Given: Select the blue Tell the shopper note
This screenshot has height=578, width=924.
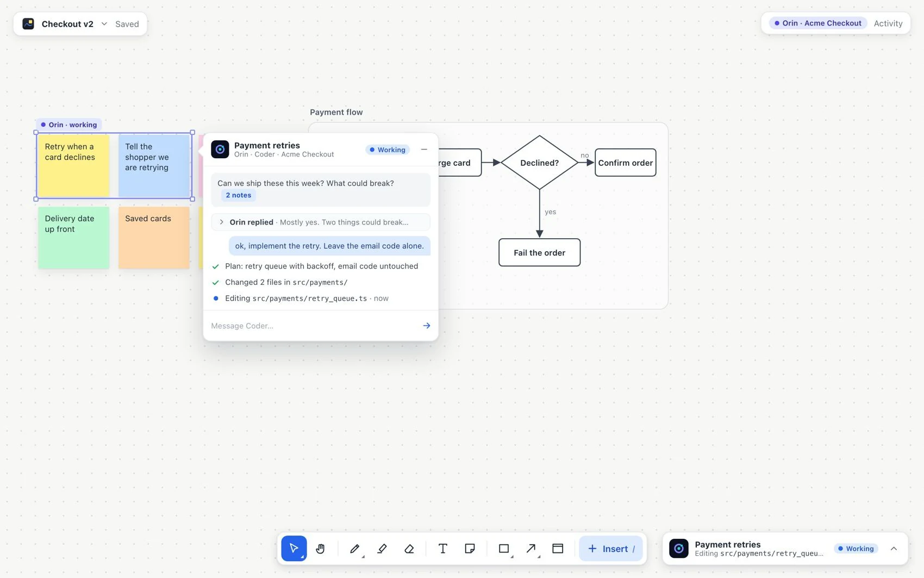Looking at the screenshot, I should click(154, 166).
